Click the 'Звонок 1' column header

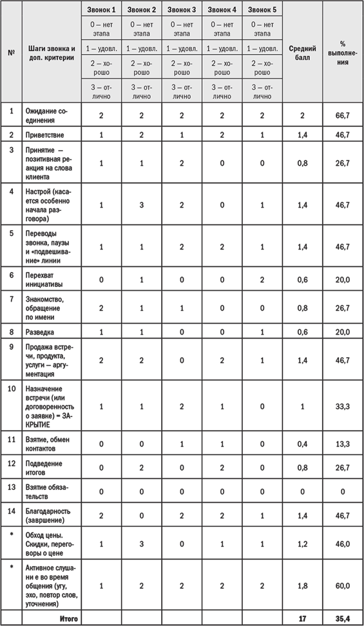[101, 8]
